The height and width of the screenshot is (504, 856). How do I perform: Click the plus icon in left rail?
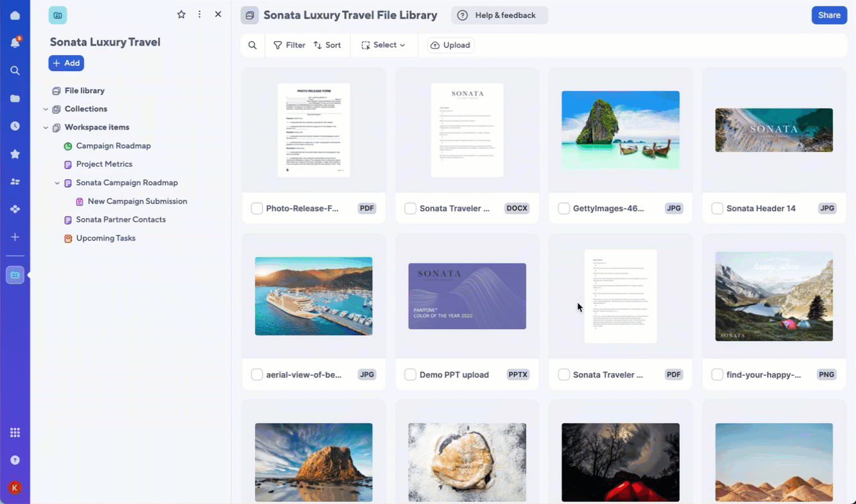pos(15,237)
